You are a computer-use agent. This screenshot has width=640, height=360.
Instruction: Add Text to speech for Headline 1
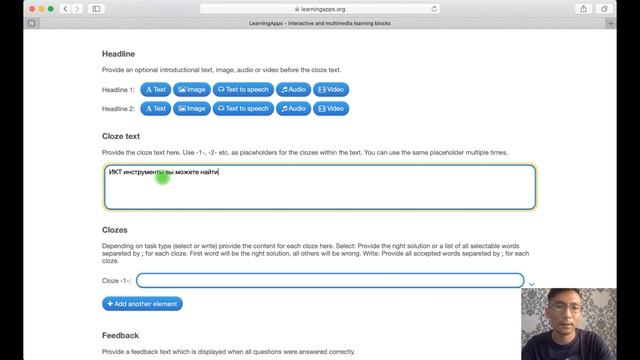click(x=243, y=89)
